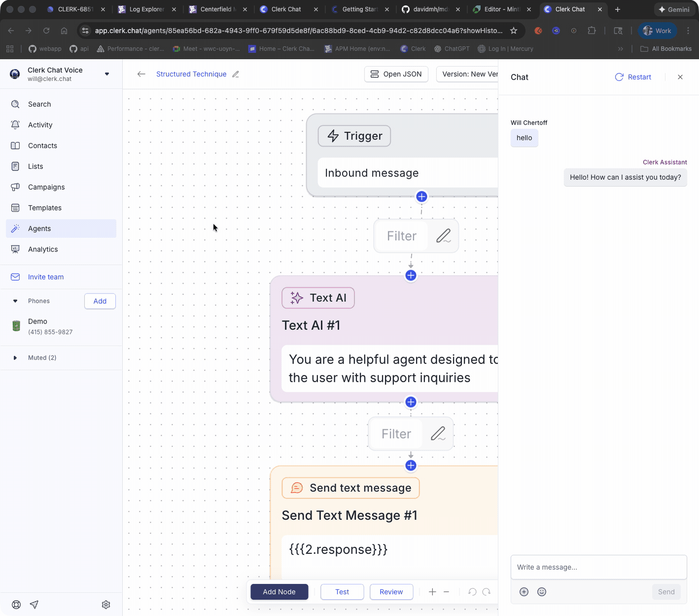Switch to Log Explorer tab
Viewport: 699px width, 616px height.
(x=147, y=9)
